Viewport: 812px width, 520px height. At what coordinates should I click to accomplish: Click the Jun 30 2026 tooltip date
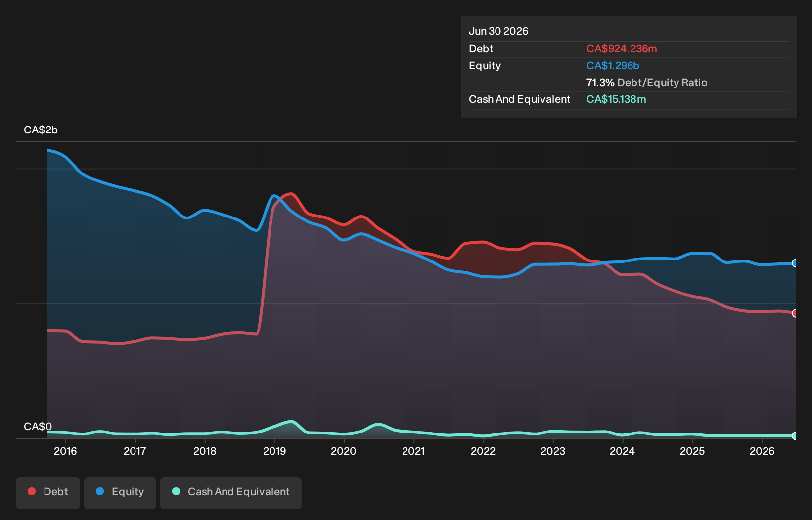[498, 31]
